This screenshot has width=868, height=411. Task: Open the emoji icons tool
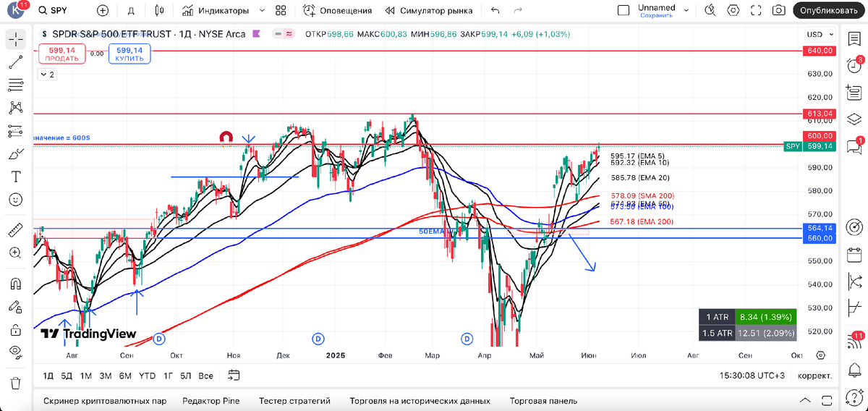coord(15,199)
